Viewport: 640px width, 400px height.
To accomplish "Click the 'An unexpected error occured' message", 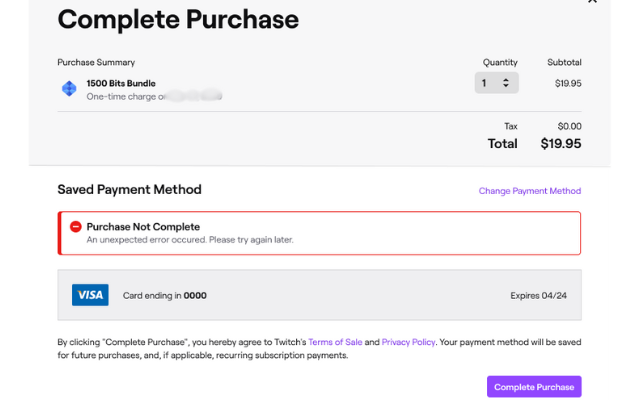I will click(190, 240).
